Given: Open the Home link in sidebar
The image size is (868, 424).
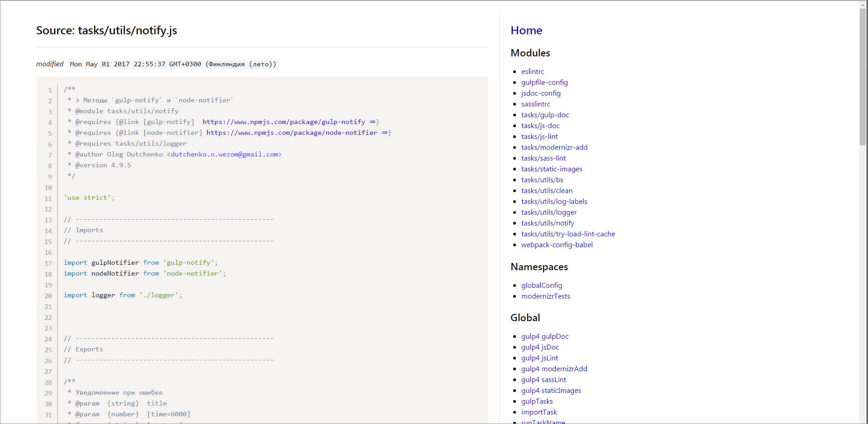Looking at the screenshot, I should (526, 30).
